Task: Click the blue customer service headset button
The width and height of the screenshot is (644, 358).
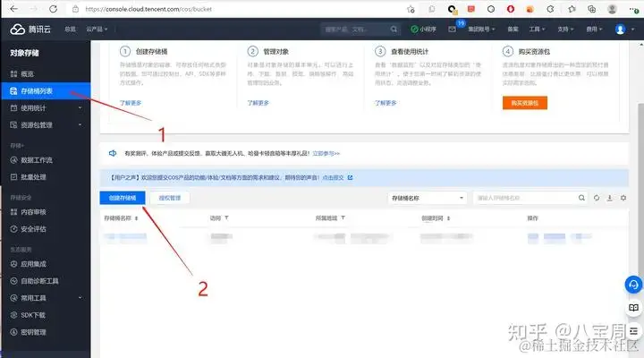Action: (633, 285)
